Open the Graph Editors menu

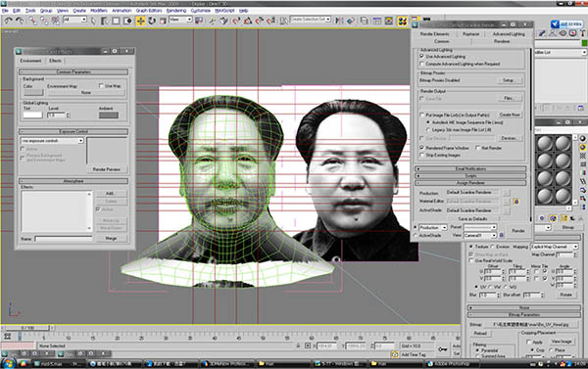[x=149, y=11]
